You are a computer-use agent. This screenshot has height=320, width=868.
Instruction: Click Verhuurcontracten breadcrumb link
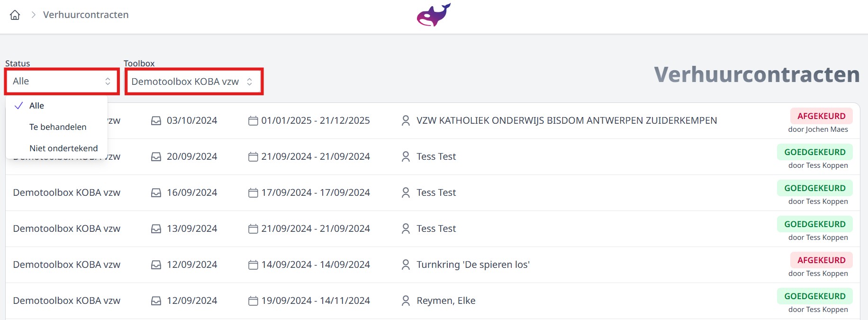click(86, 15)
